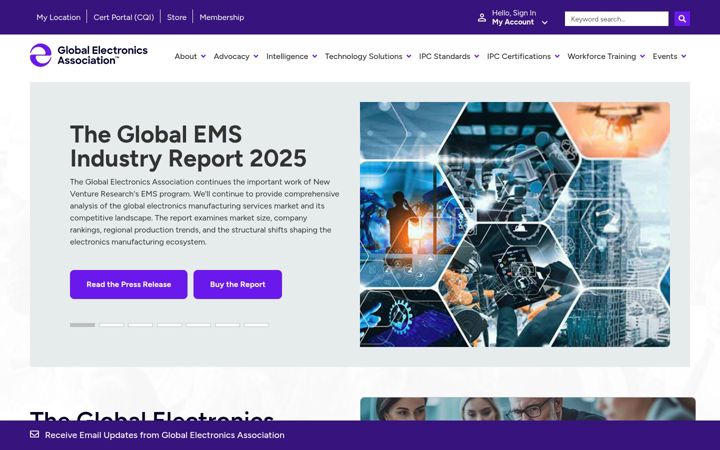The height and width of the screenshot is (450, 720).
Task: Open the Intelligence menu item
Action: pyautogui.click(x=287, y=56)
